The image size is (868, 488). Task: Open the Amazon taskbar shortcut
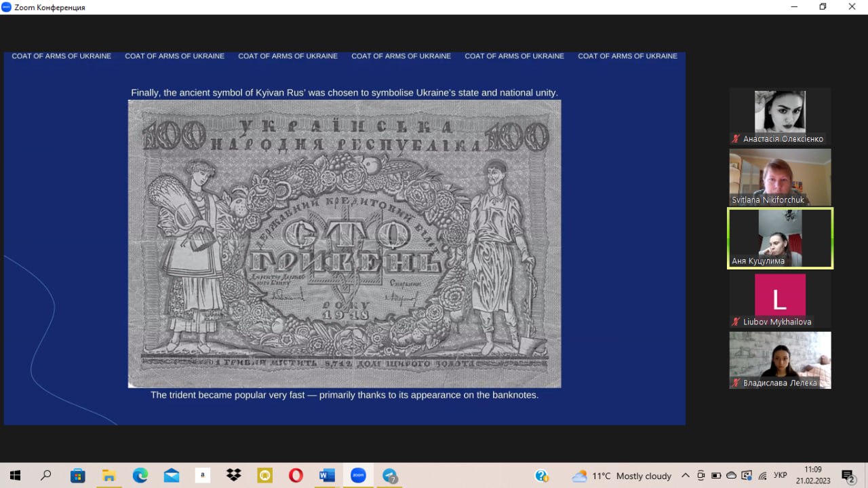point(202,476)
